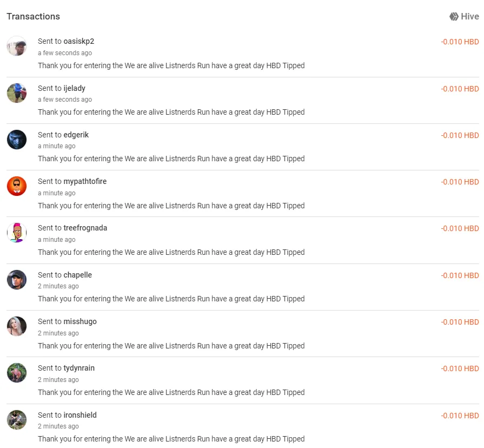Click mypathtofire's orange avatar
The image size is (484, 448).
tap(17, 186)
